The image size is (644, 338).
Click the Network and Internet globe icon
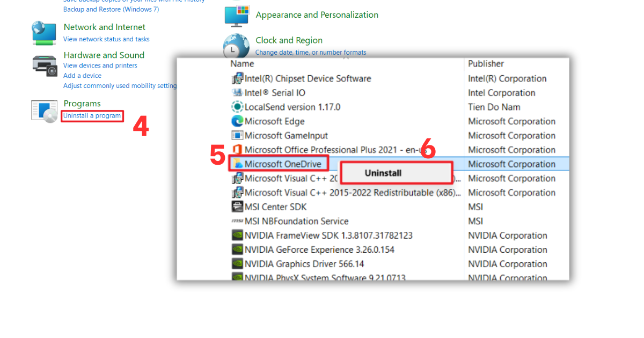coord(43,33)
